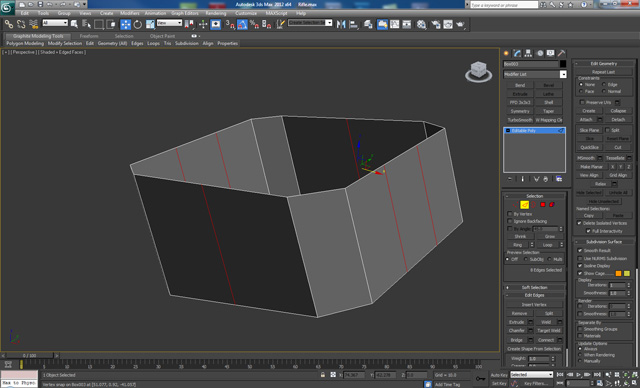
Task: Click Create Shape From Selection button
Action: [534, 349]
